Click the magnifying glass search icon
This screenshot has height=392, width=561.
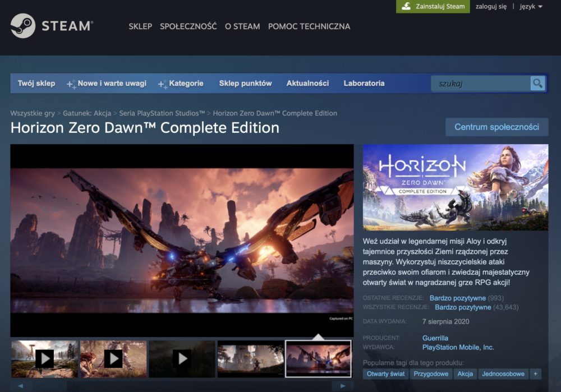click(537, 84)
